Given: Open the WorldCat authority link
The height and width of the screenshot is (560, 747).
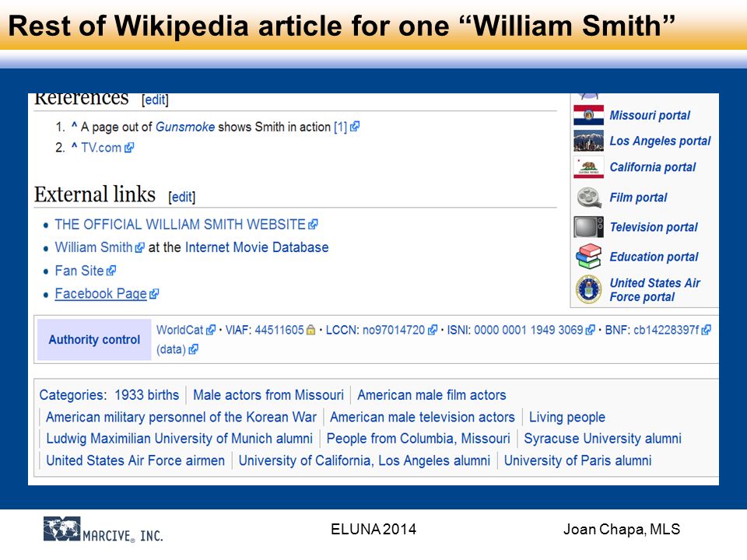Looking at the screenshot, I should (180, 330).
